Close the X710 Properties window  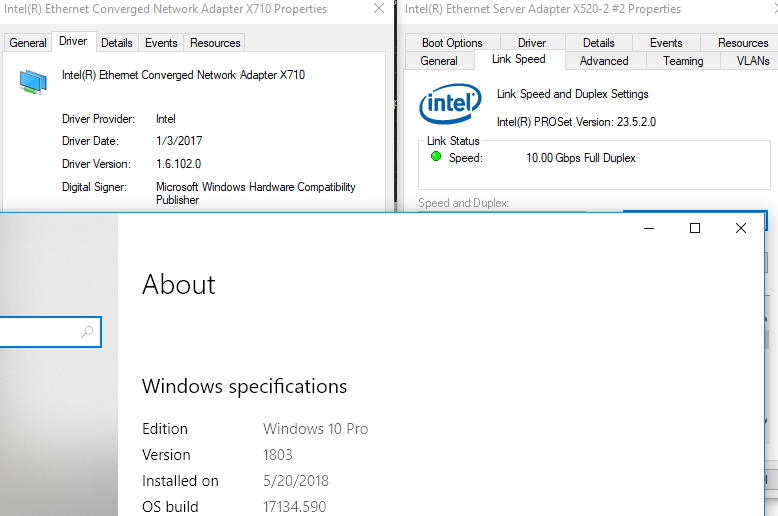(x=379, y=8)
